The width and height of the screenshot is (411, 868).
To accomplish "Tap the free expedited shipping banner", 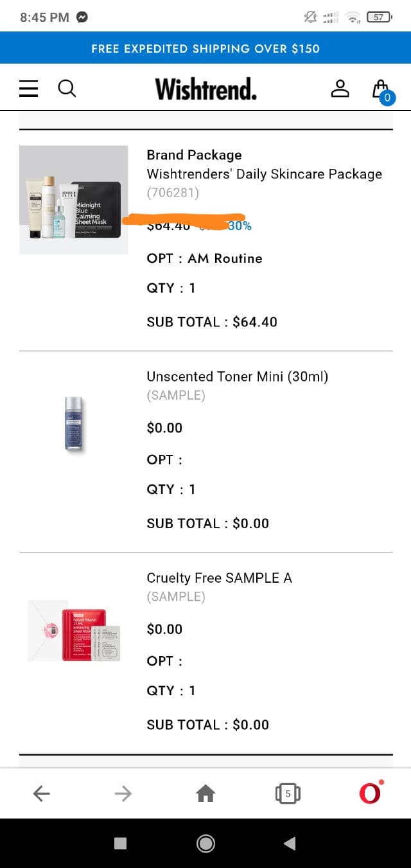I will (205, 48).
